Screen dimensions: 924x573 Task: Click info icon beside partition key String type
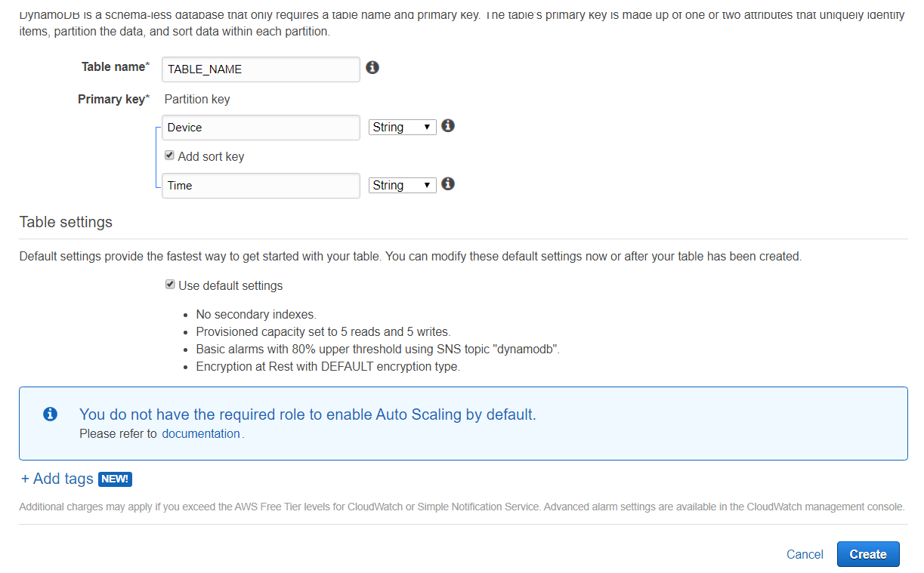tap(448, 126)
